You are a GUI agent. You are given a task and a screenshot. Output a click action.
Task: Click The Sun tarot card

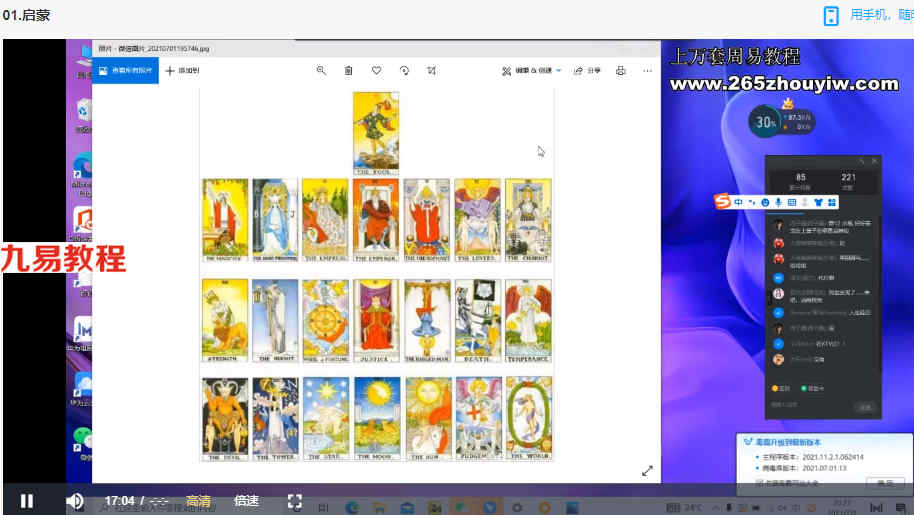pos(427,419)
